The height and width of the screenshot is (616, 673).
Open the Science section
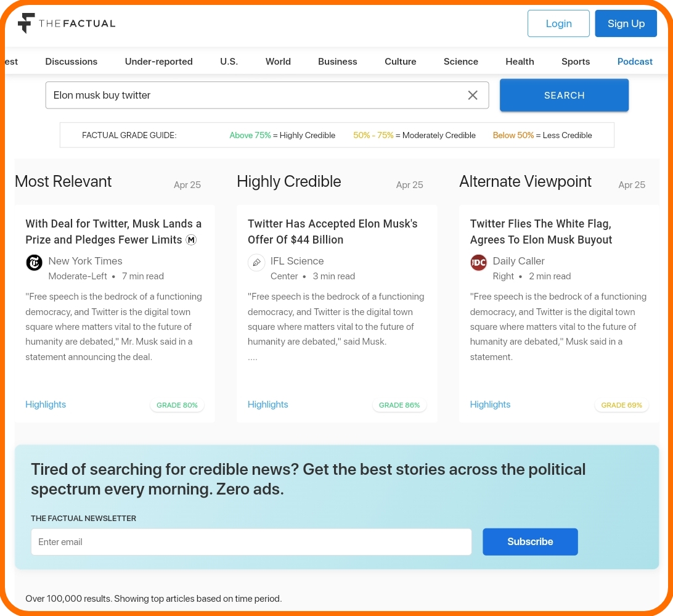(x=460, y=62)
